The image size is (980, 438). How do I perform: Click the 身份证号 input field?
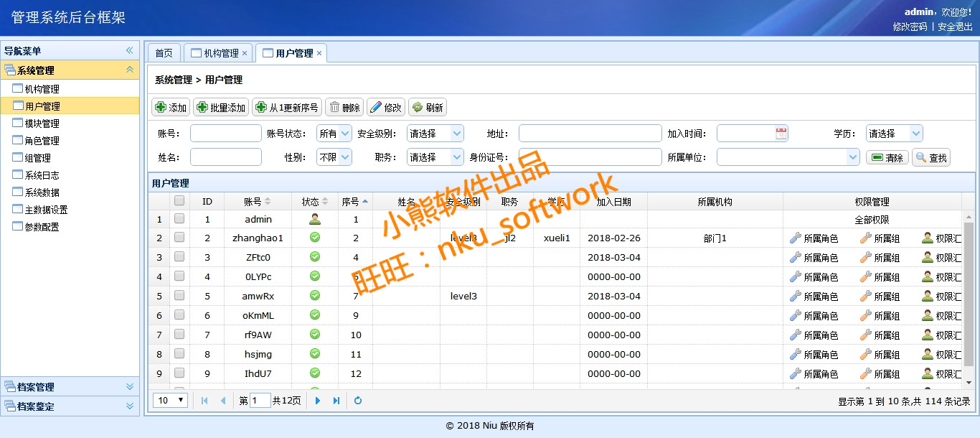click(x=590, y=157)
